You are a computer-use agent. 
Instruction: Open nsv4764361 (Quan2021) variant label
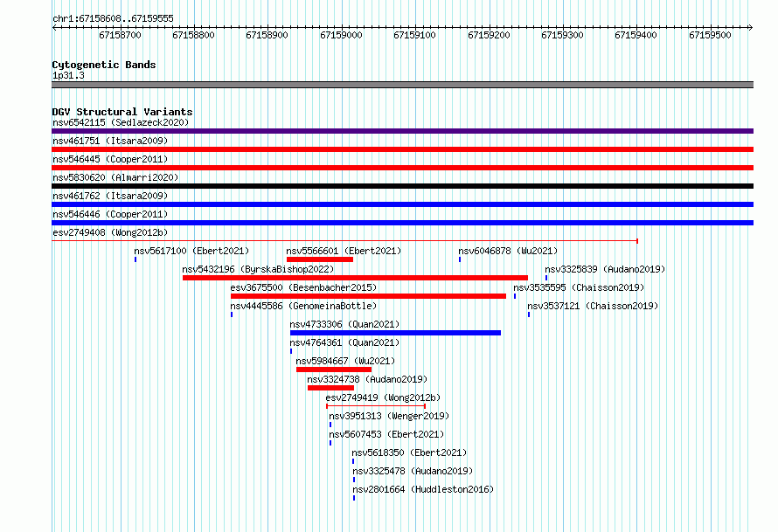tap(344, 342)
